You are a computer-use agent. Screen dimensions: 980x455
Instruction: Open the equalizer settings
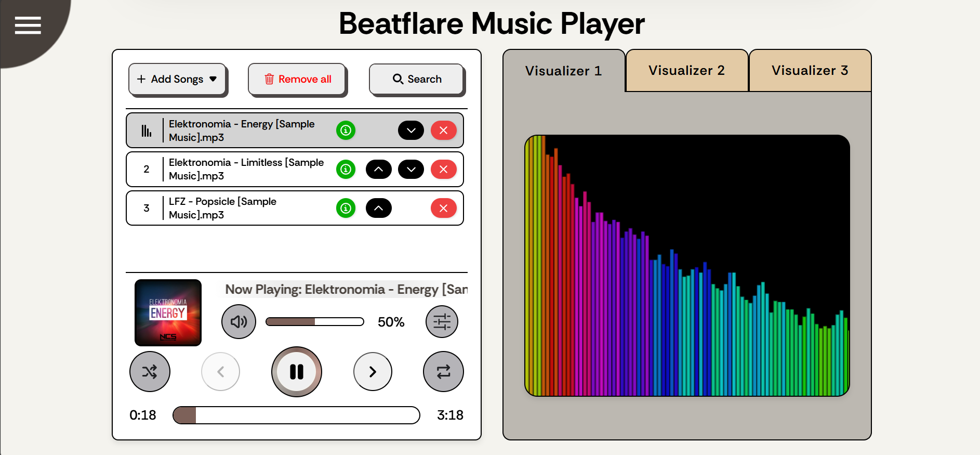point(442,322)
